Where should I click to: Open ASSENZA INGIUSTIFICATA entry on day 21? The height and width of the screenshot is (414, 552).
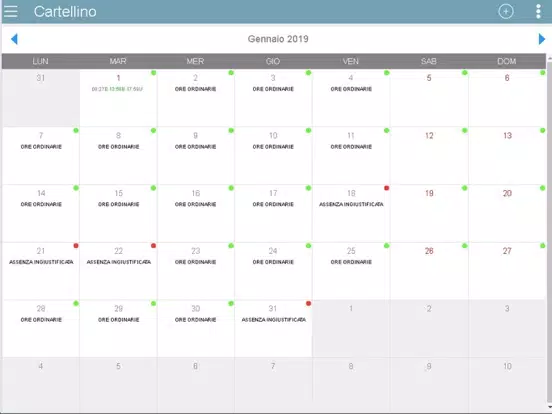click(x=41, y=262)
